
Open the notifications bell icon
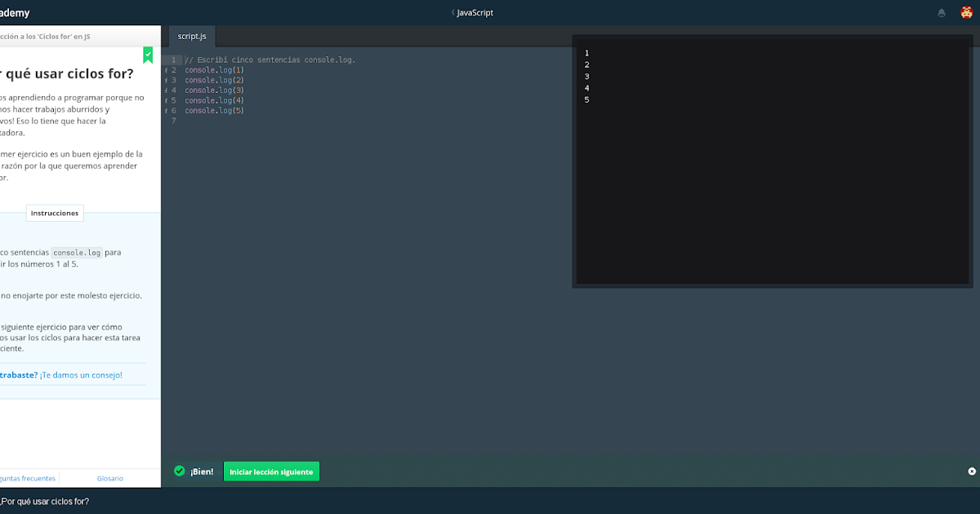click(941, 12)
